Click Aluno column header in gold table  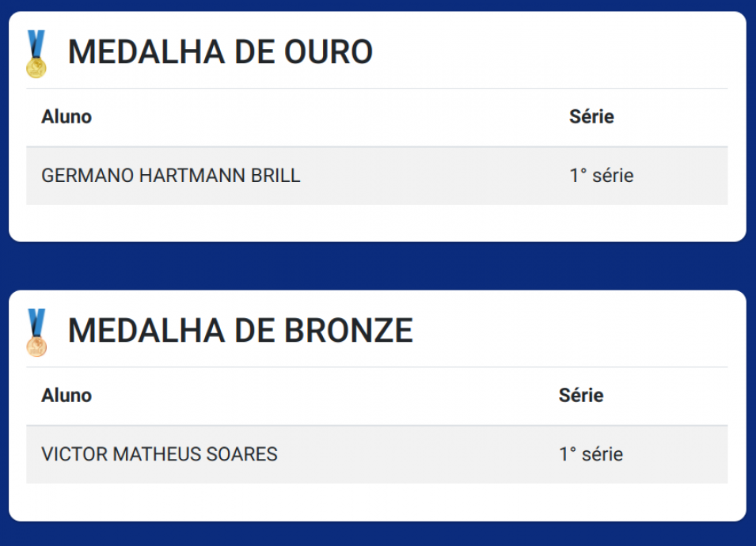click(66, 116)
